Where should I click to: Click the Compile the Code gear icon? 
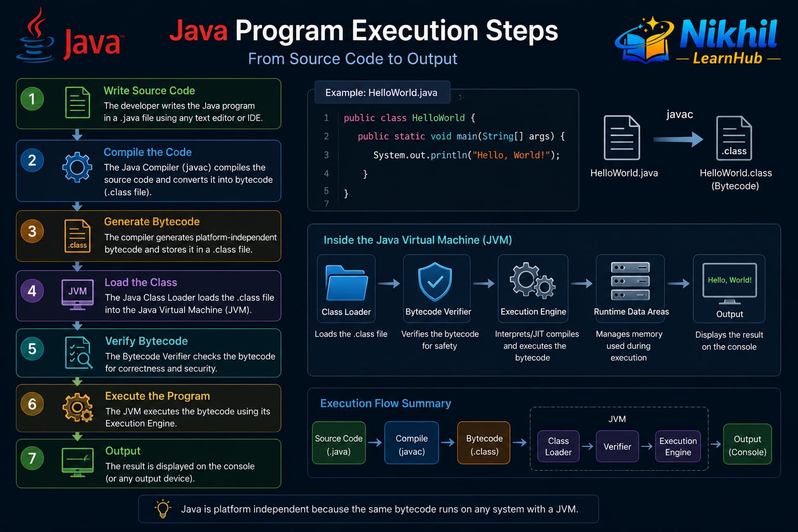[x=77, y=167]
